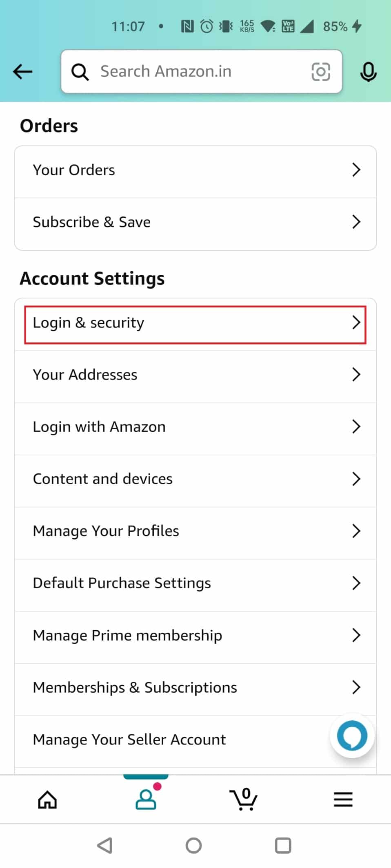
Task: Tap the microphone voice search icon
Action: [369, 72]
